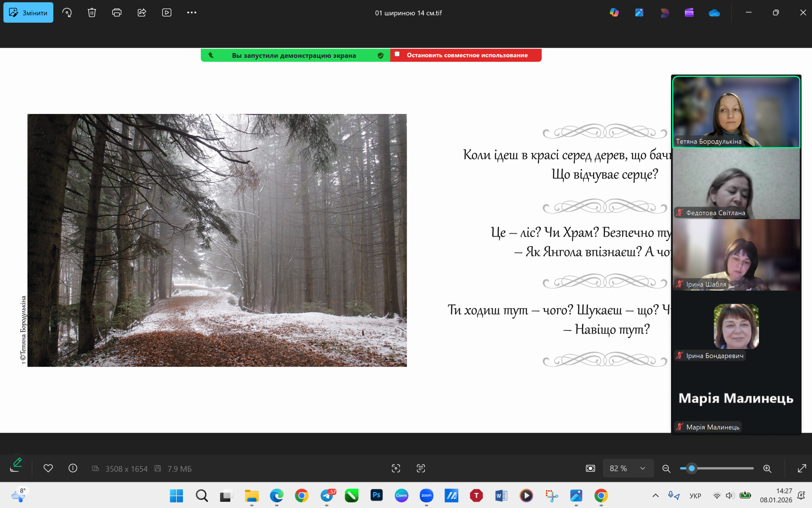Screen dimensions: 812x508
Task: Open the УКР language switcher
Action: [695, 496]
